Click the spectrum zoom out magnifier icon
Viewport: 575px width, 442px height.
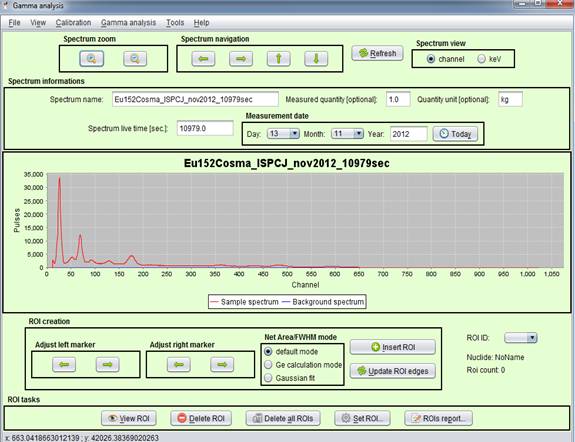point(135,59)
